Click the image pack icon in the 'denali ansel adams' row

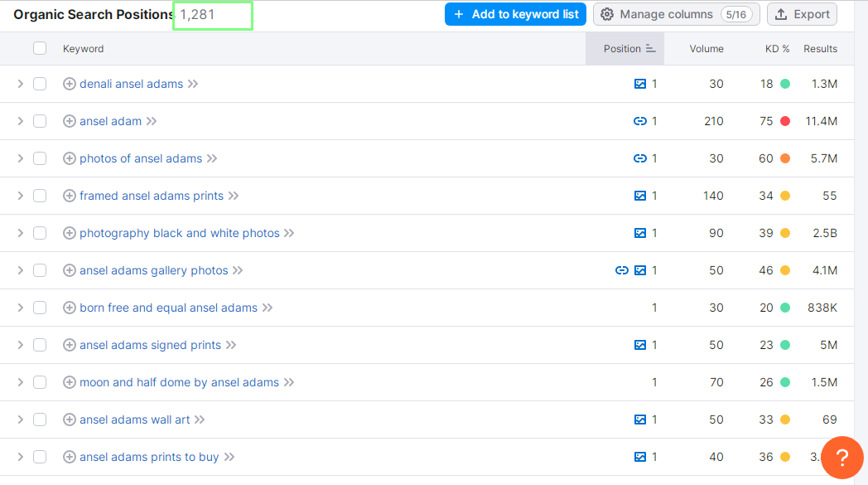640,84
